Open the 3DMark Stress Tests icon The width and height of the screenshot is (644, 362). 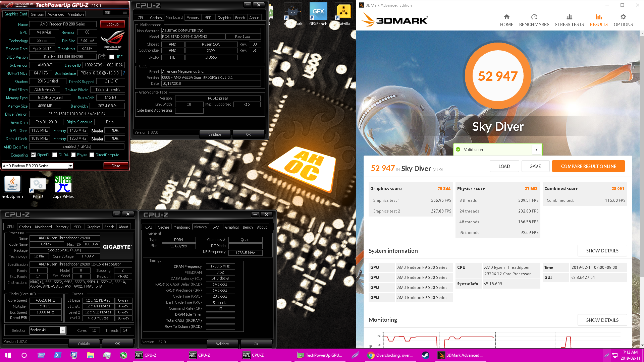point(569,17)
